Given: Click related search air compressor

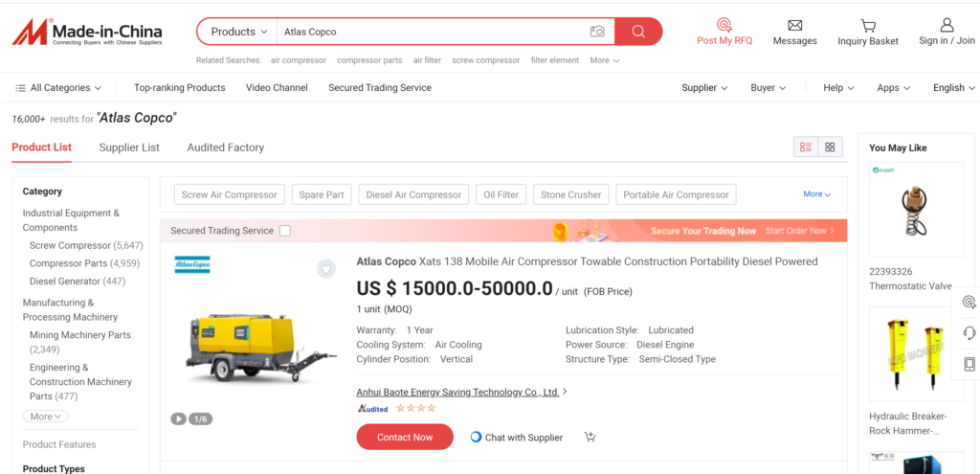Looking at the screenshot, I should [x=299, y=60].
